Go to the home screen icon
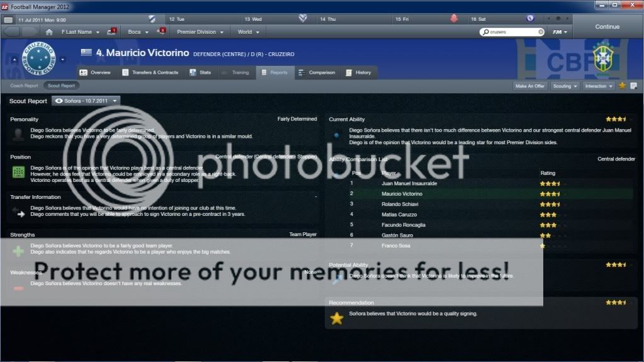This screenshot has height=362, width=644. (x=49, y=32)
